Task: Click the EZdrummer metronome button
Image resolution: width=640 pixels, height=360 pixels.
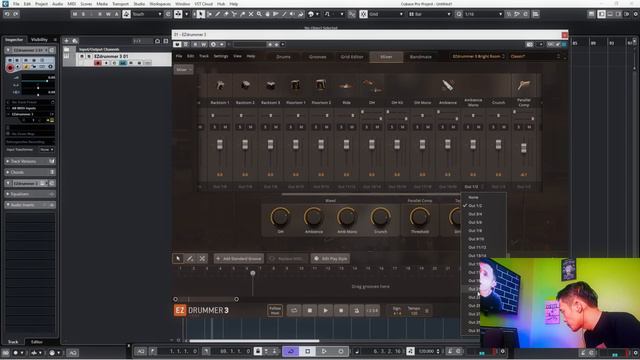Action: [356, 311]
